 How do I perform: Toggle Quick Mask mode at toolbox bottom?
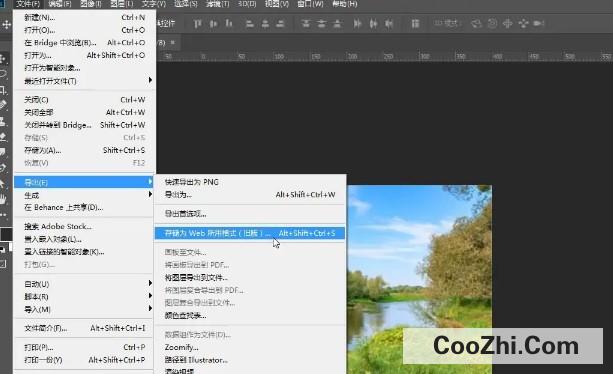click(3, 264)
